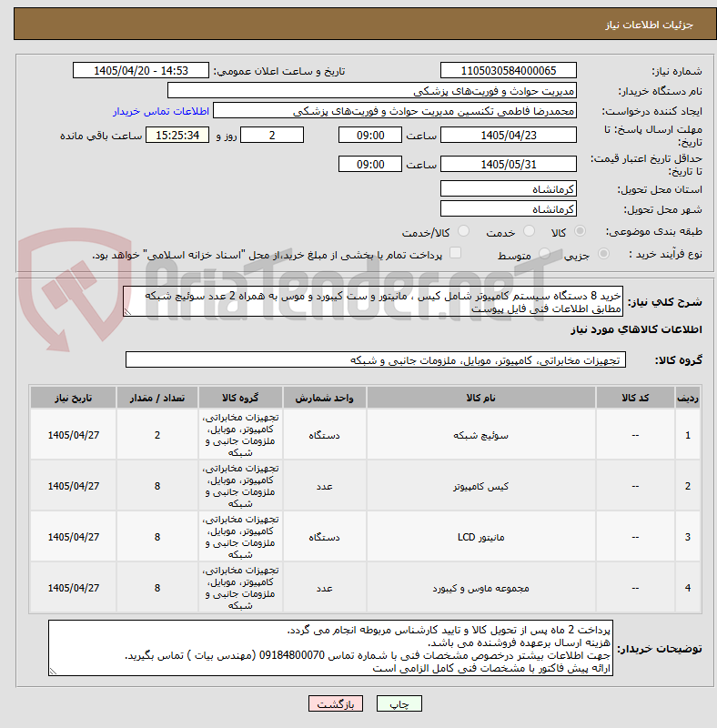Click column header واحد شمارش
This screenshot has width=717, height=728.
click(325, 398)
